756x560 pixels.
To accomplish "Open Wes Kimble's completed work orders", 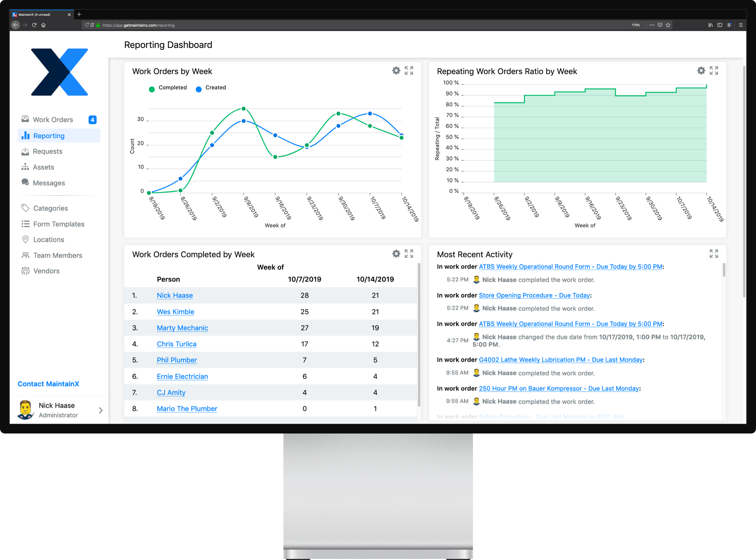I will [x=175, y=311].
